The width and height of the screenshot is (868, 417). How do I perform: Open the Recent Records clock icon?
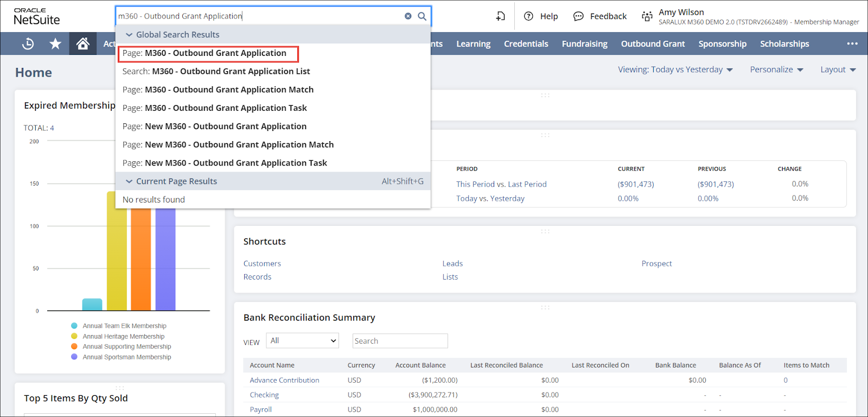28,44
